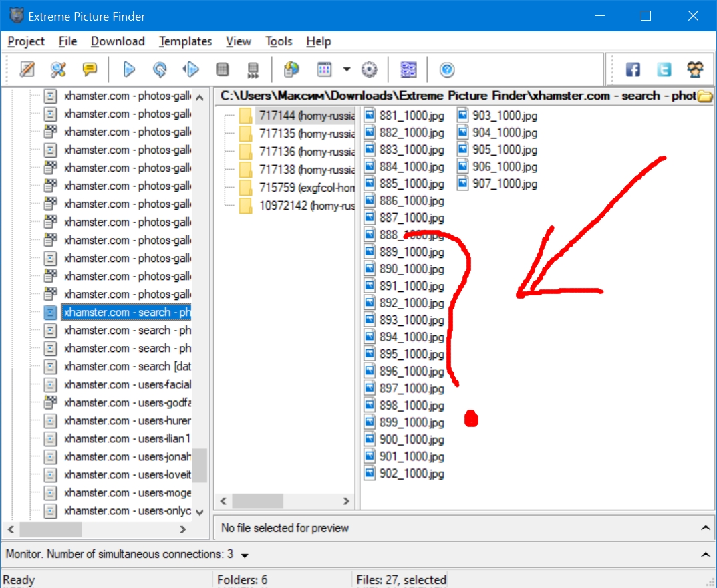Screen dimensions: 717x588
Task: Click the project list horizontal scroll right arrow
Action: 183,529
